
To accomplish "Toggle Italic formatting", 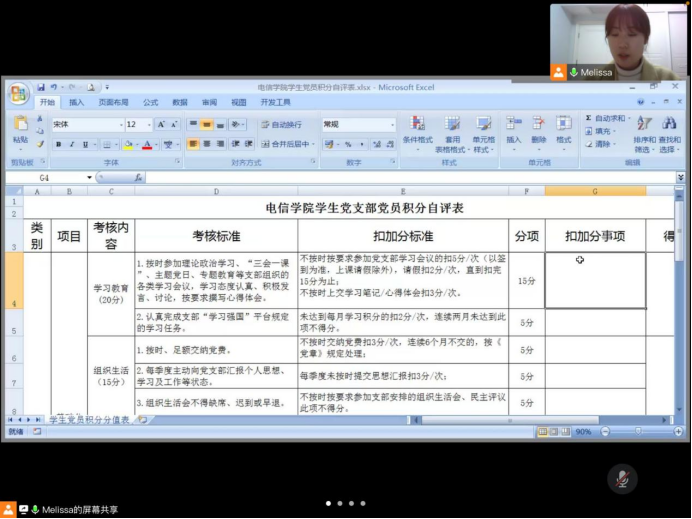I will pyautogui.click(x=72, y=145).
